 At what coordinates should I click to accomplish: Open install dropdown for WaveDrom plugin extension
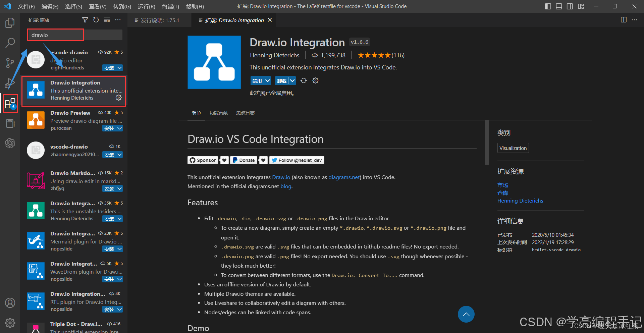click(x=120, y=279)
